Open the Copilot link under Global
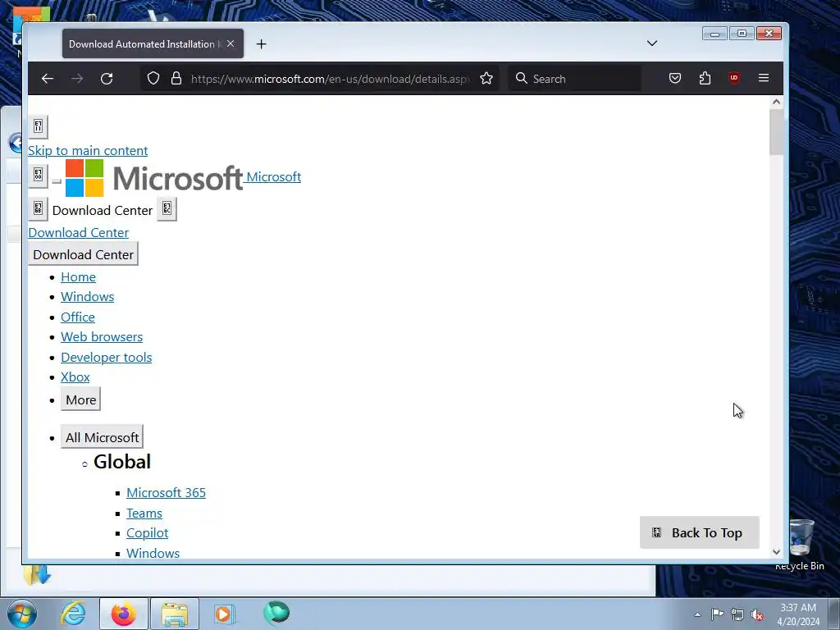The height and width of the screenshot is (630, 840). (148, 533)
